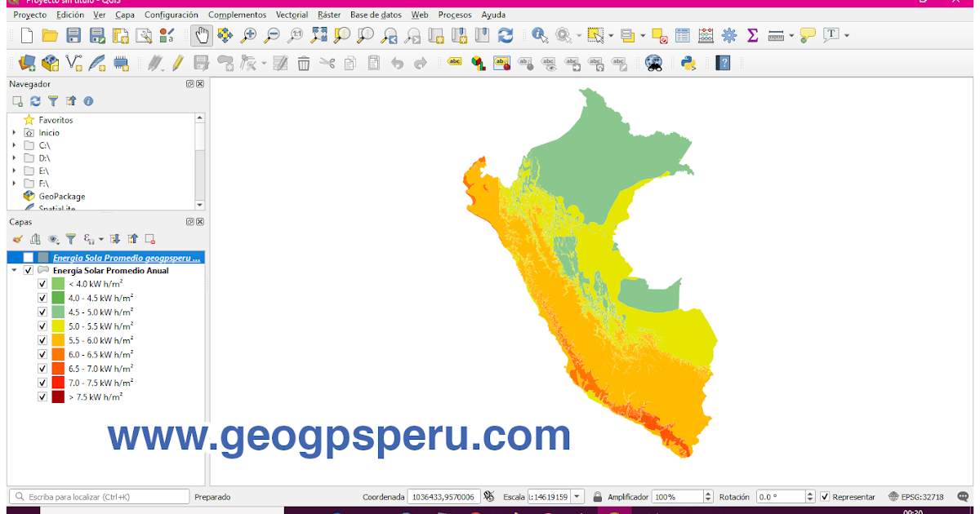Screen dimensions: 980x514
Task: Open the Complementos menu
Action: tap(237, 15)
